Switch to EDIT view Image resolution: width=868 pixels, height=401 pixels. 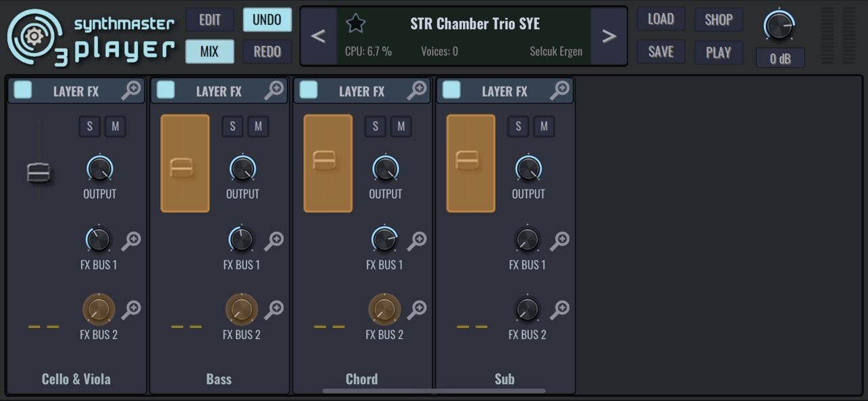click(x=209, y=20)
